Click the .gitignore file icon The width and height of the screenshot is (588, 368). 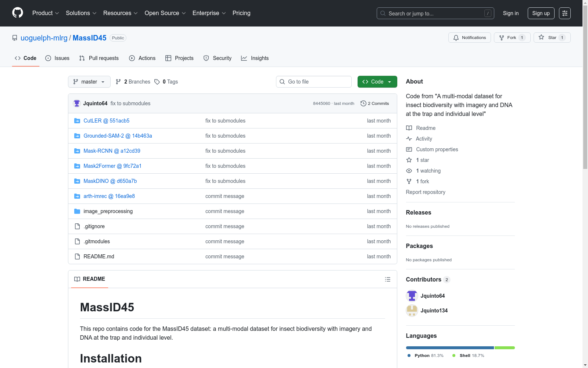(77, 226)
